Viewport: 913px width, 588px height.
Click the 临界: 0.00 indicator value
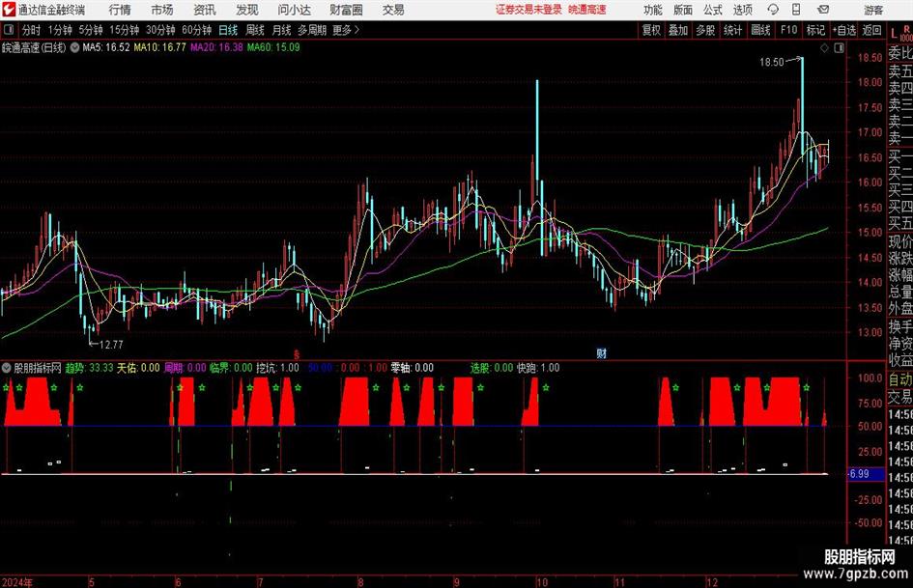coord(231,368)
